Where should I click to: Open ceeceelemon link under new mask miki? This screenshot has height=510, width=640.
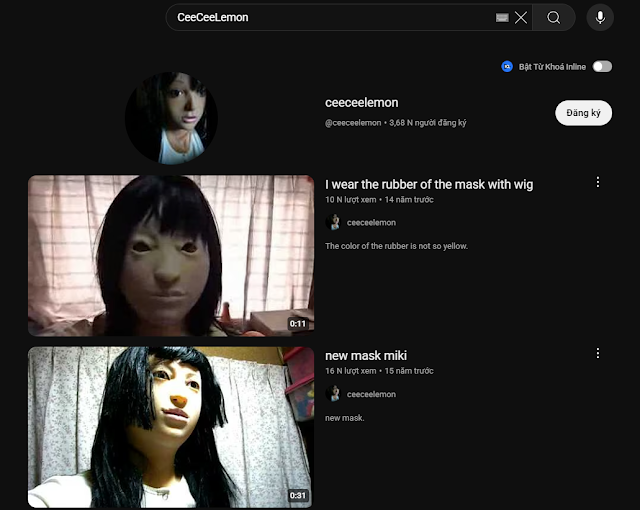(x=371, y=395)
